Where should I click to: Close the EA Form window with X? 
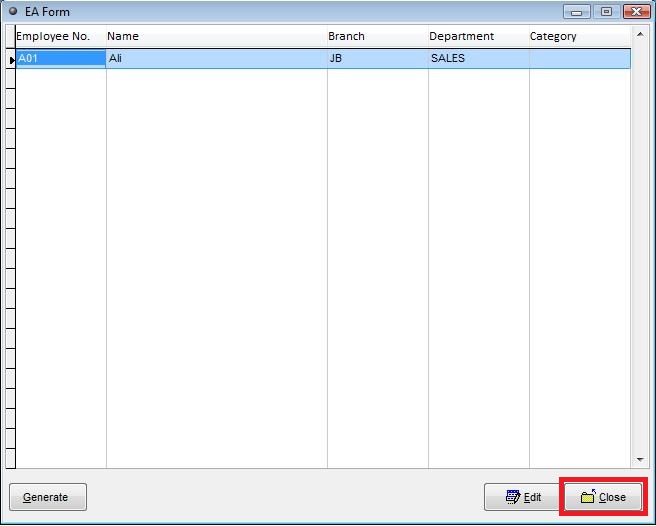pyautogui.click(x=637, y=12)
